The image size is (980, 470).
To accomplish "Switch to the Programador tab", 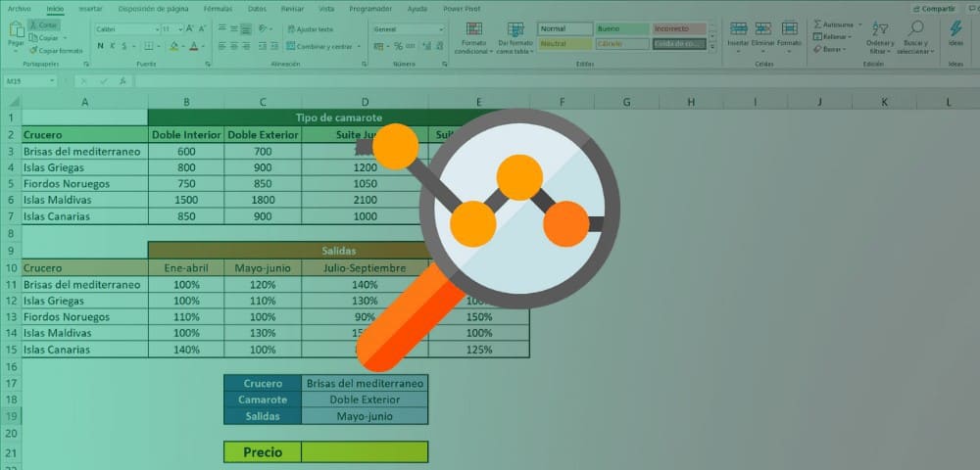I will (x=370, y=9).
